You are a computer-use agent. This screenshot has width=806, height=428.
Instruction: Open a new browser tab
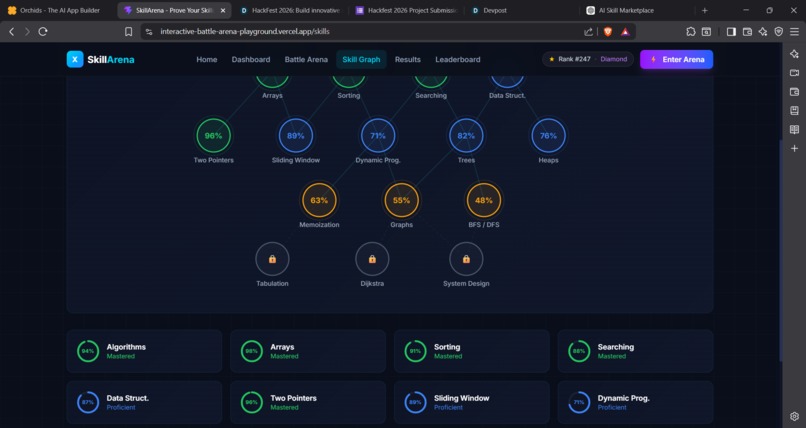click(x=705, y=10)
